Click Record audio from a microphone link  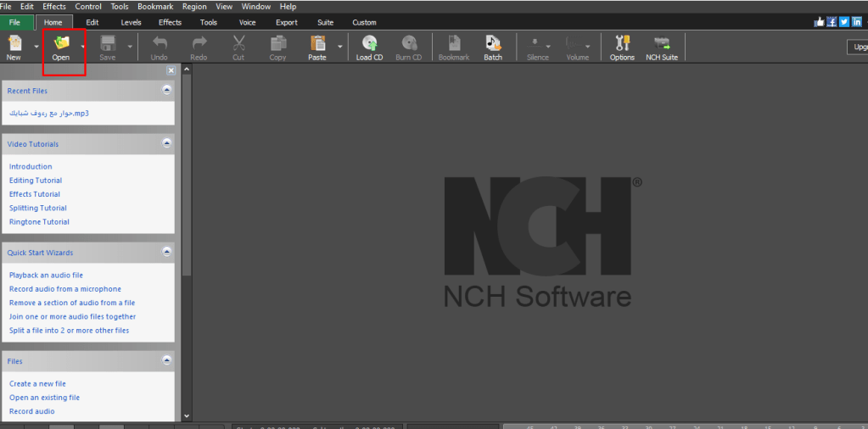tap(65, 289)
